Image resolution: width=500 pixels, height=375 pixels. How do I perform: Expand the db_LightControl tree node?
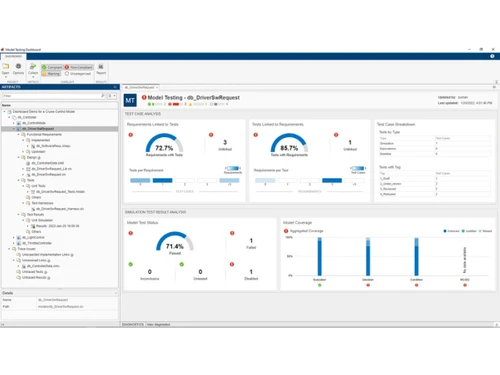click(x=14, y=237)
